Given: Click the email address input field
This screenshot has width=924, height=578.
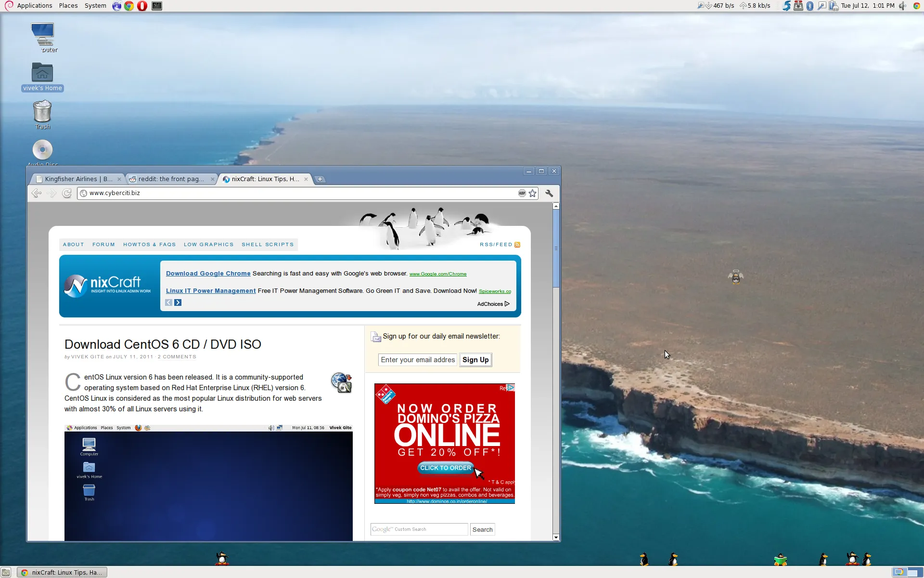Looking at the screenshot, I should tap(417, 360).
